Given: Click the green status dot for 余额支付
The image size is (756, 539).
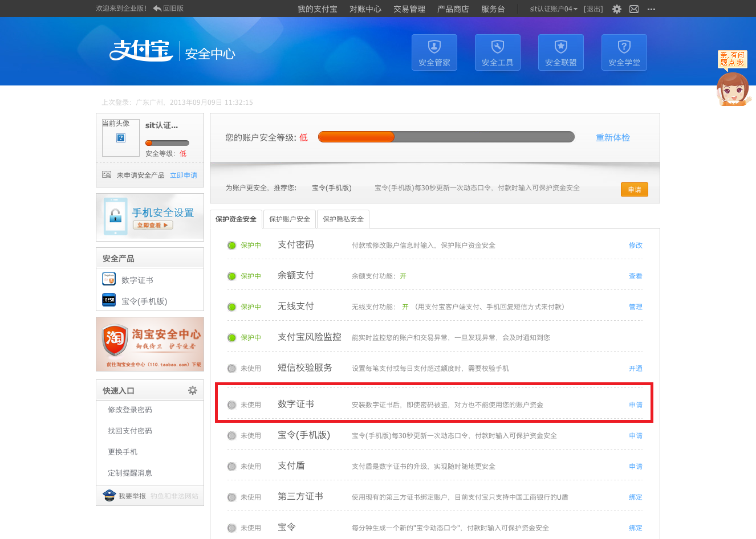Looking at the screenshot, I should click(231, 276).
